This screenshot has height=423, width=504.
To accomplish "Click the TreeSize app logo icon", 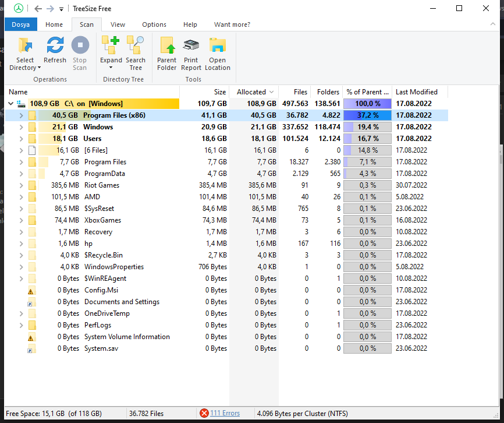I will tap(18, 8).
